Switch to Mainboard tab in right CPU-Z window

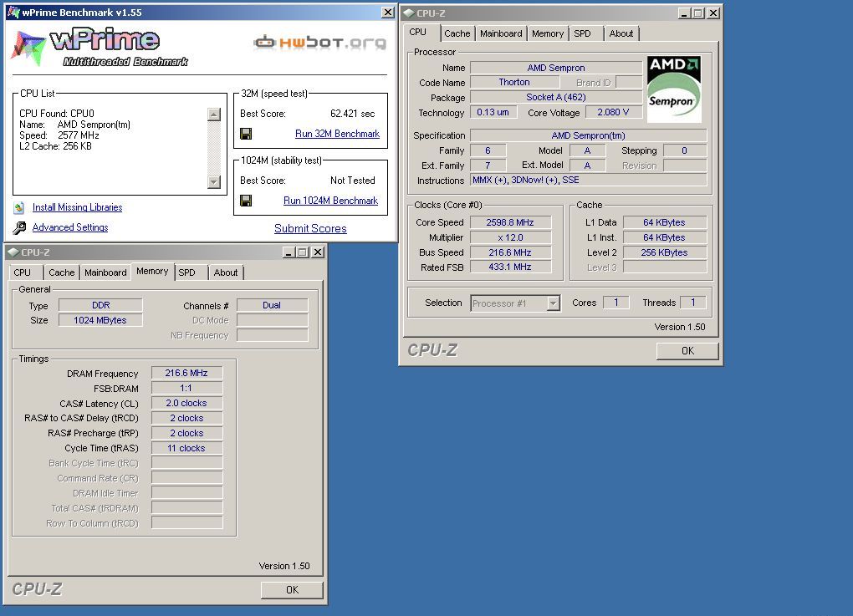501,33
